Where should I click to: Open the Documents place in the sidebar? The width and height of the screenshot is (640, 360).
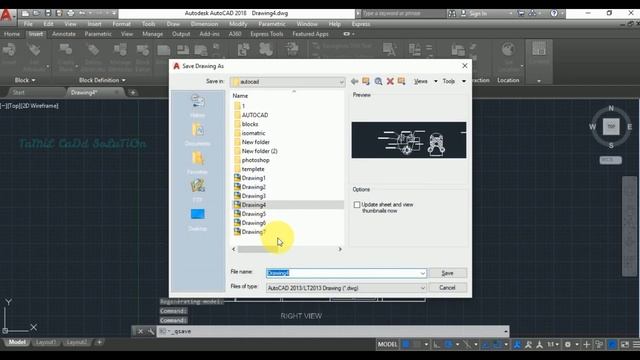click(x=198, y=134)
